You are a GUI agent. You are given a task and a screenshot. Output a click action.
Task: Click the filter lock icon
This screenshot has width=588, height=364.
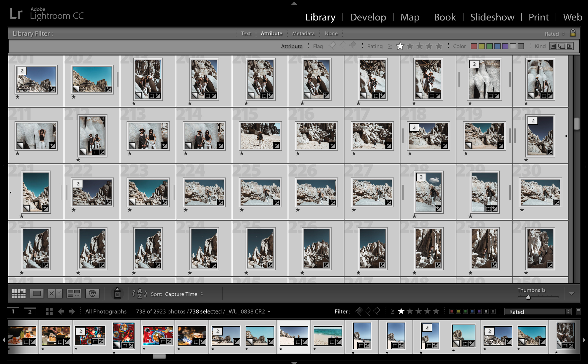click(x=573, y=33)
